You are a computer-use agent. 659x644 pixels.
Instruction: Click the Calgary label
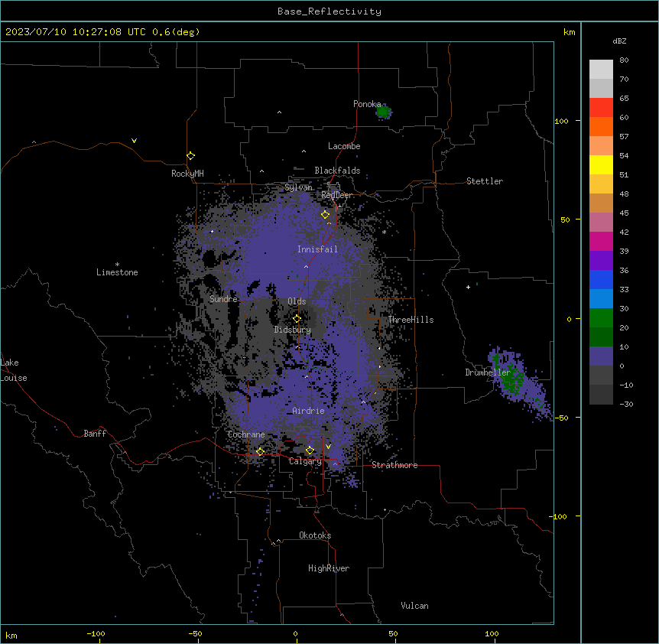(305, 461)
